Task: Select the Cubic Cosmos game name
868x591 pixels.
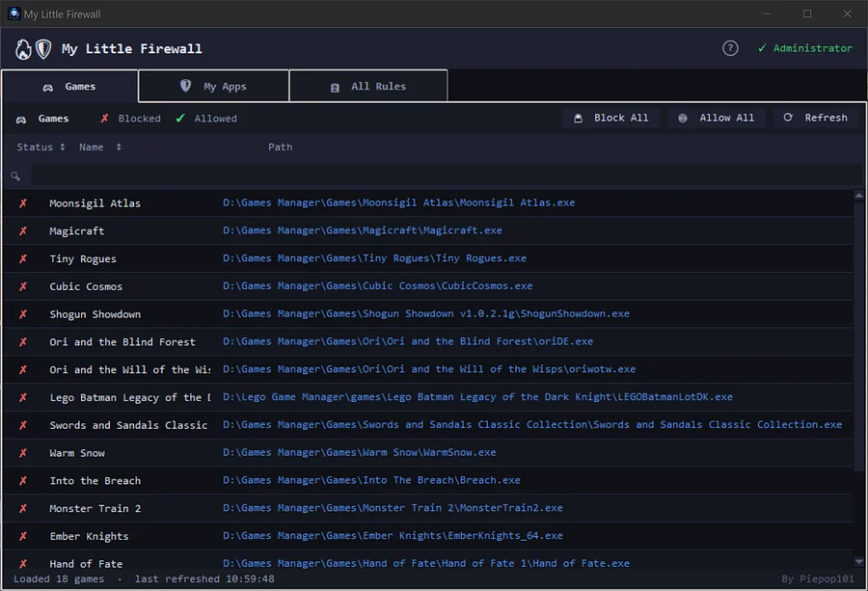Action: pos(86,286)
